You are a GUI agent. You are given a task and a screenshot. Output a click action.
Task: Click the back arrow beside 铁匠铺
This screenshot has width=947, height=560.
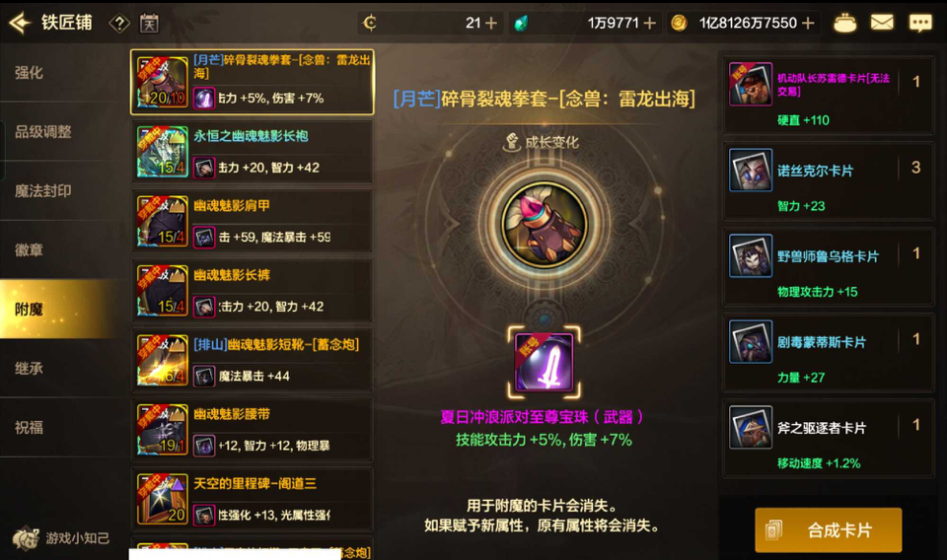point(20,23)
